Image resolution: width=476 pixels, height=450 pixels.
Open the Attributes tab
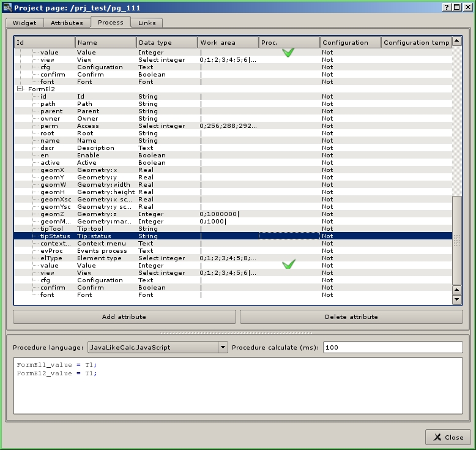tap(67, 23)
